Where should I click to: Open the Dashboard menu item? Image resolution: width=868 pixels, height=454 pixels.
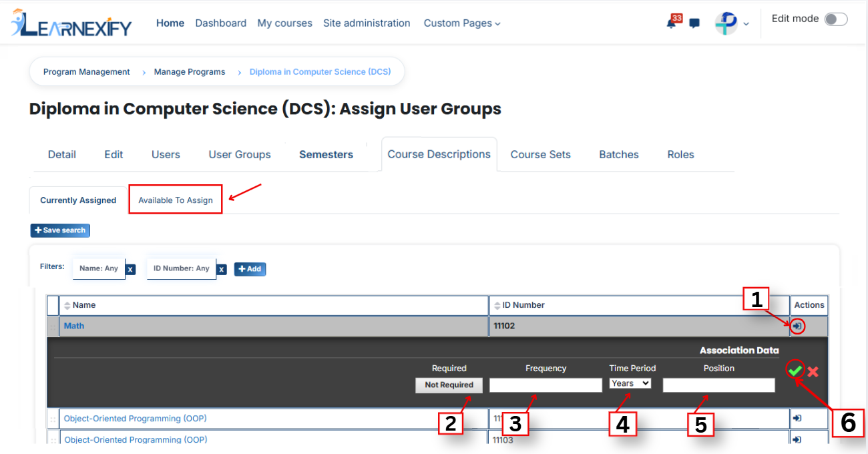[x=221, y=23]
